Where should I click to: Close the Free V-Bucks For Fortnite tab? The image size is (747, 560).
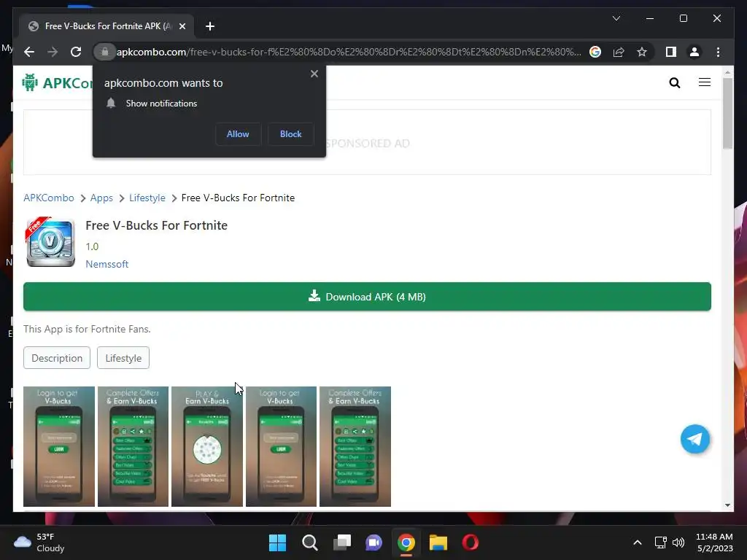pyautogui.click(x=182, y=26)
